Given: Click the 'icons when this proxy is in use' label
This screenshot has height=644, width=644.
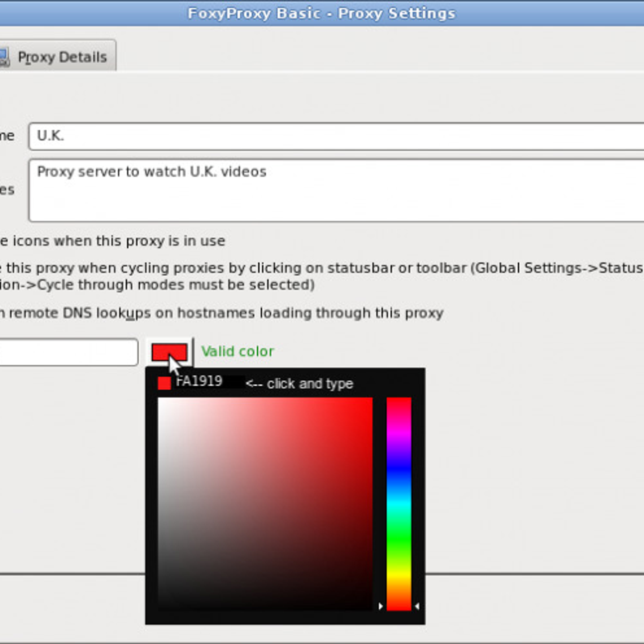Looking at the screenshot, I should [x=113, y=241].
